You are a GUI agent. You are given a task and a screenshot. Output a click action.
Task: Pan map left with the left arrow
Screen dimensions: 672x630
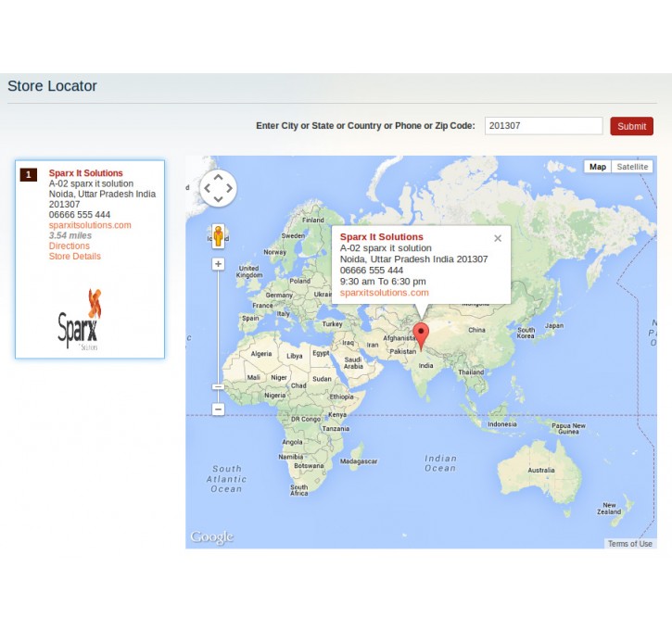tap(207, 188)
